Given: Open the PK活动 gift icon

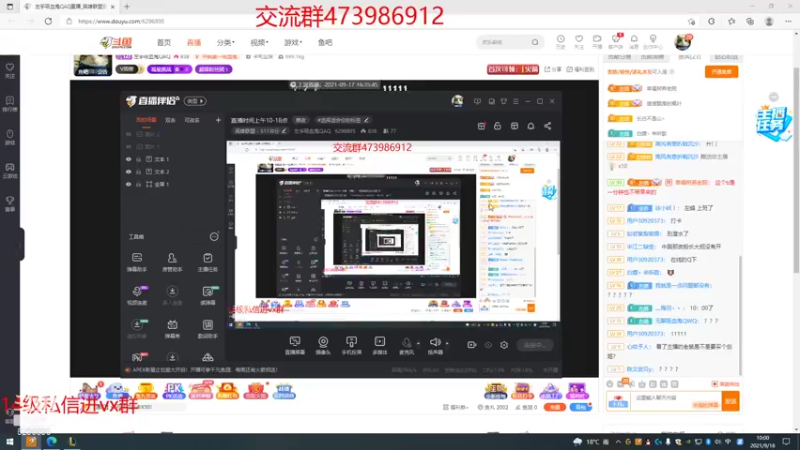Looking at the screenshot, I should pyautogui.click(x=173, y=391).
